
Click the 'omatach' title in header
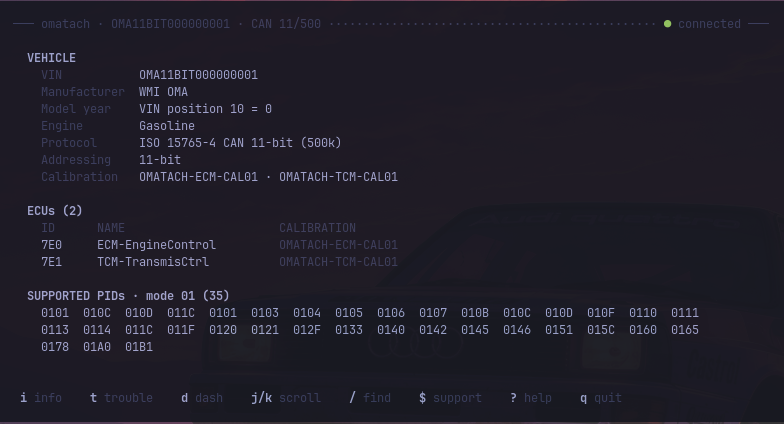(66, 24)
